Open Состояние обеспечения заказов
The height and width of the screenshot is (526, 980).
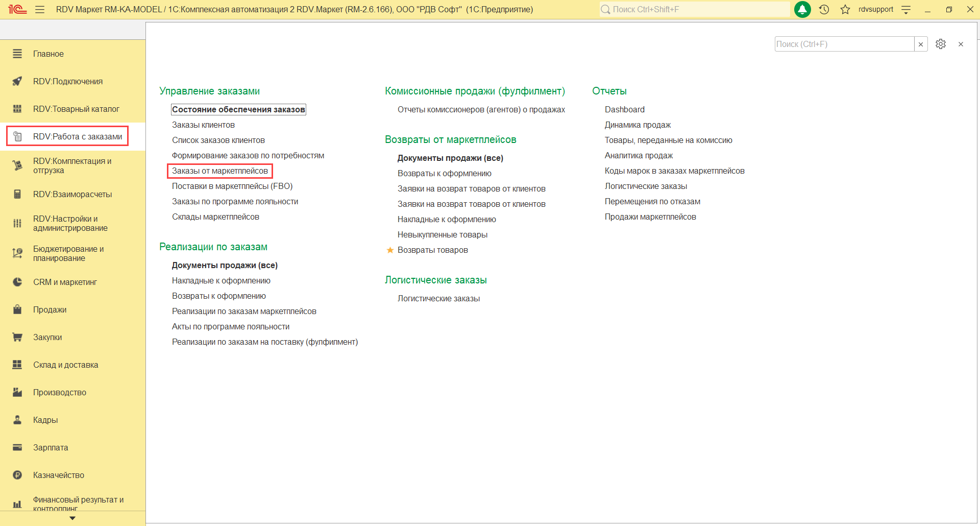[x=238, y=109]
